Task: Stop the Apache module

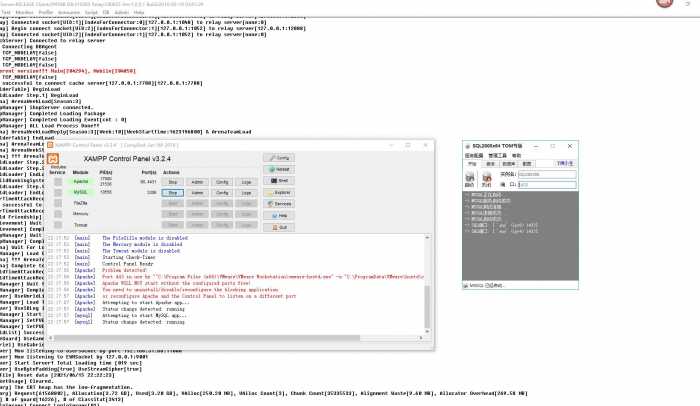Action: 172,182
